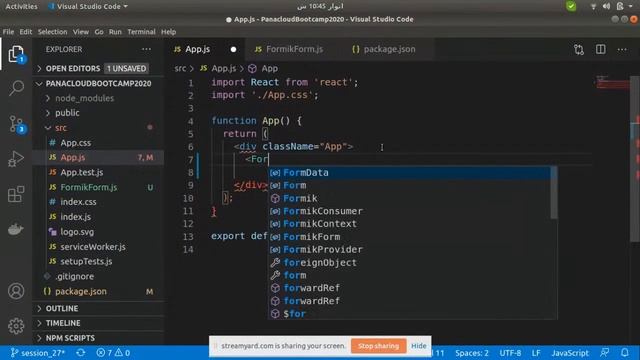Click the clock in top bar

[x=320, y=6]
